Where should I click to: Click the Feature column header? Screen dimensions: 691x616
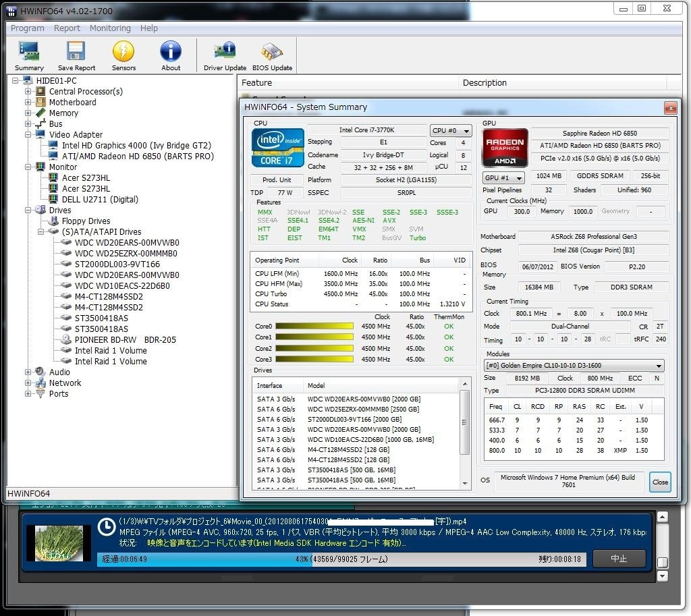(x=348, y=83)
